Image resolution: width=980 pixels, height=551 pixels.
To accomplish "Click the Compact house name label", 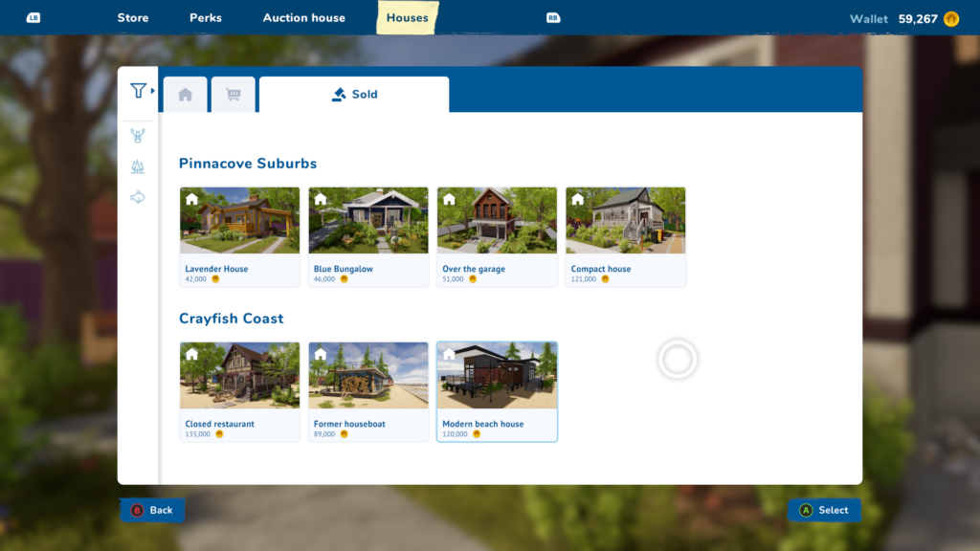I will (x=601, y=269).
